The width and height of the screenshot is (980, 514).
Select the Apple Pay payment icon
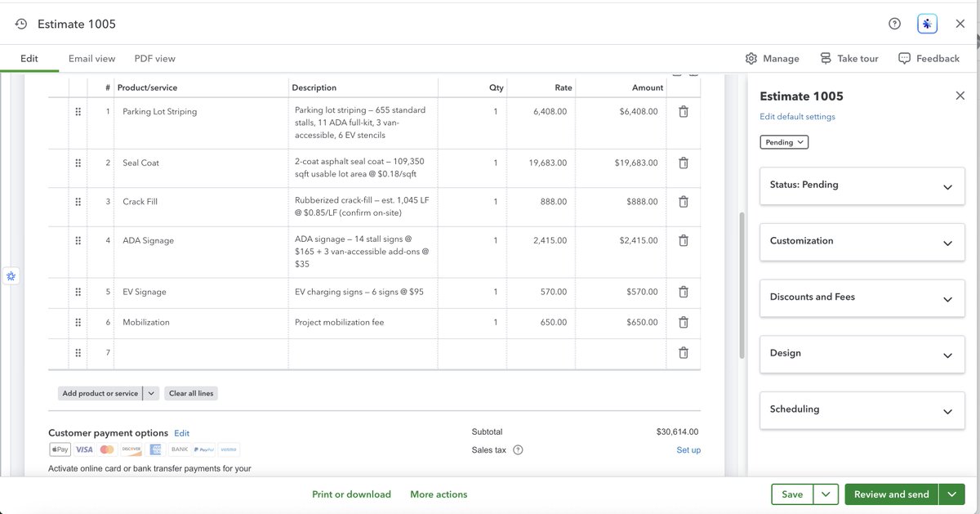coord(60,449)
